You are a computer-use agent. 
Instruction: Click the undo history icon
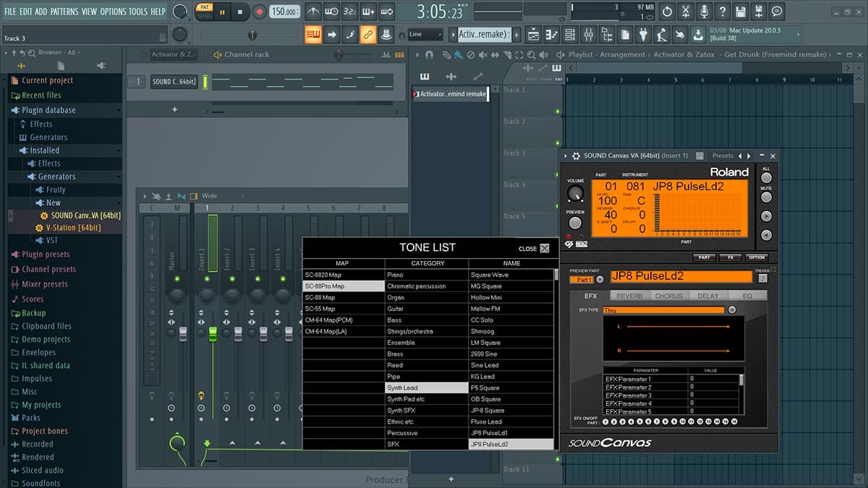(667, 12)
